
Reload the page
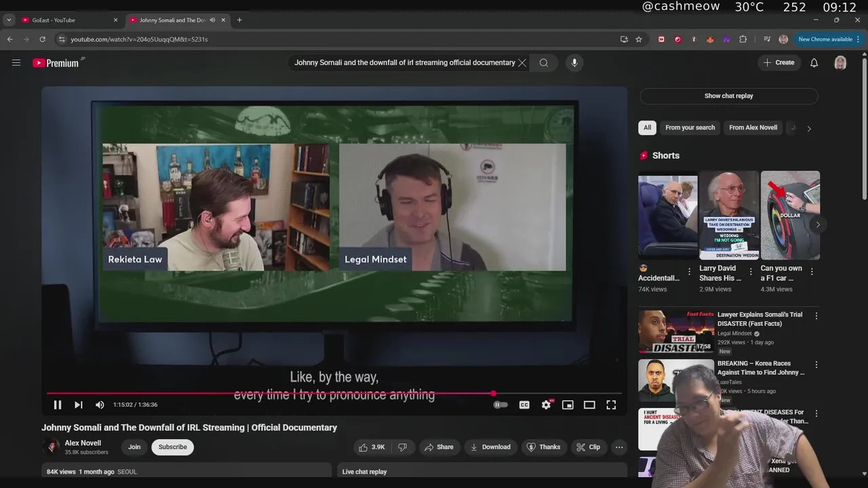point(42,39)
